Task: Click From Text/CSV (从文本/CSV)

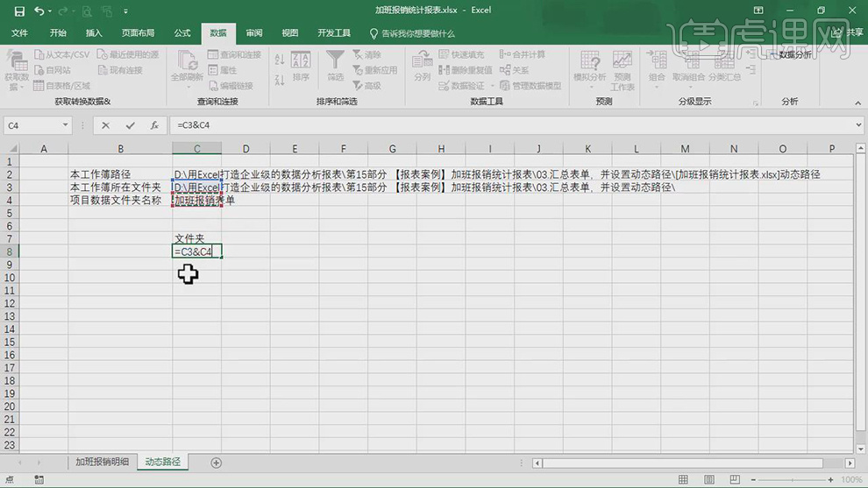Action: (62, 55)
